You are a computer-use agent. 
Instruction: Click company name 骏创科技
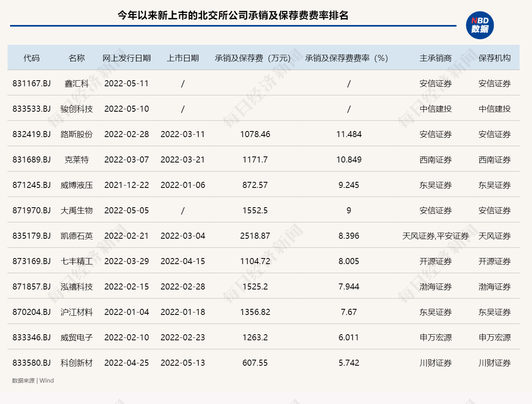[77, 109]
